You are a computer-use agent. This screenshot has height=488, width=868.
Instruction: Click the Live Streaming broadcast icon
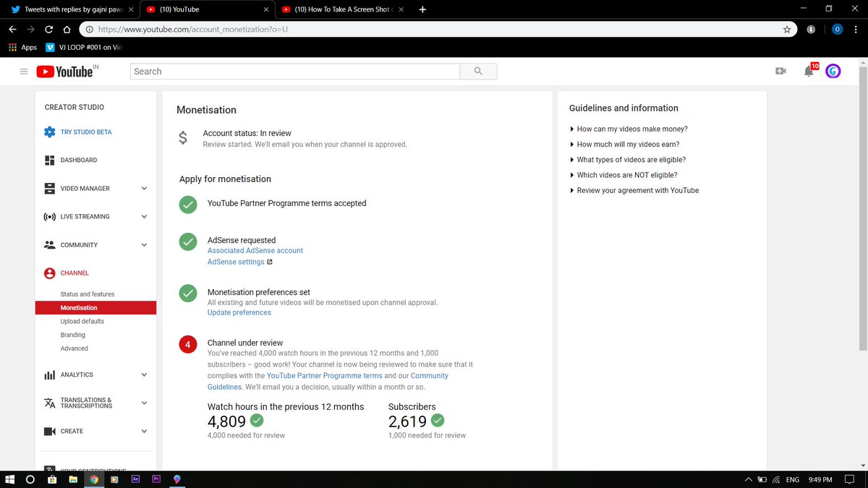point(49,216)
